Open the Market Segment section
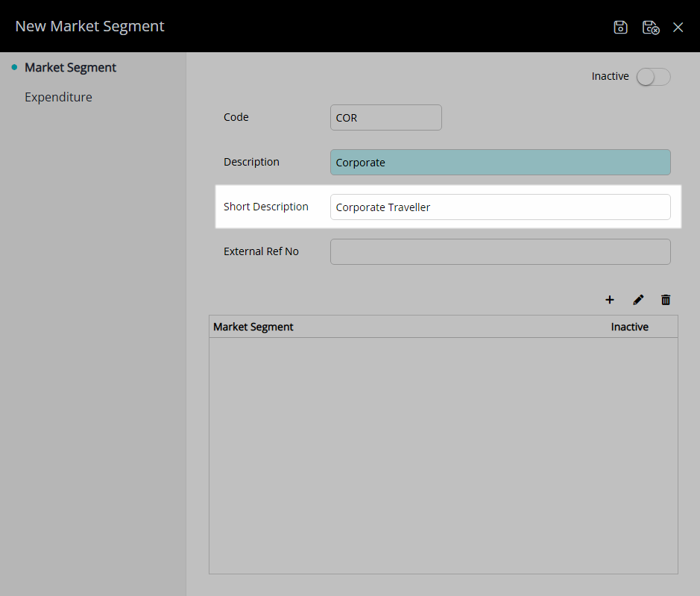 point(70,67)
